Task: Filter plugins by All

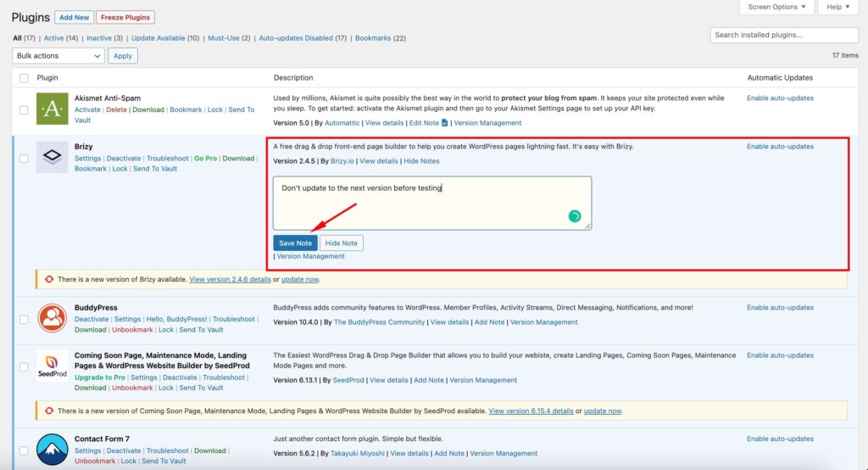Action: tap(17, 38)
